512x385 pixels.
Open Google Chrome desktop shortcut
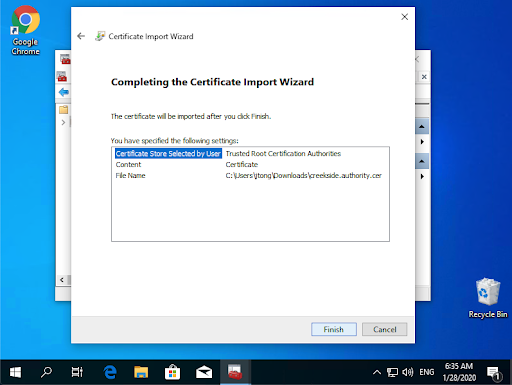pyautogui.click(x=25, y=31)
